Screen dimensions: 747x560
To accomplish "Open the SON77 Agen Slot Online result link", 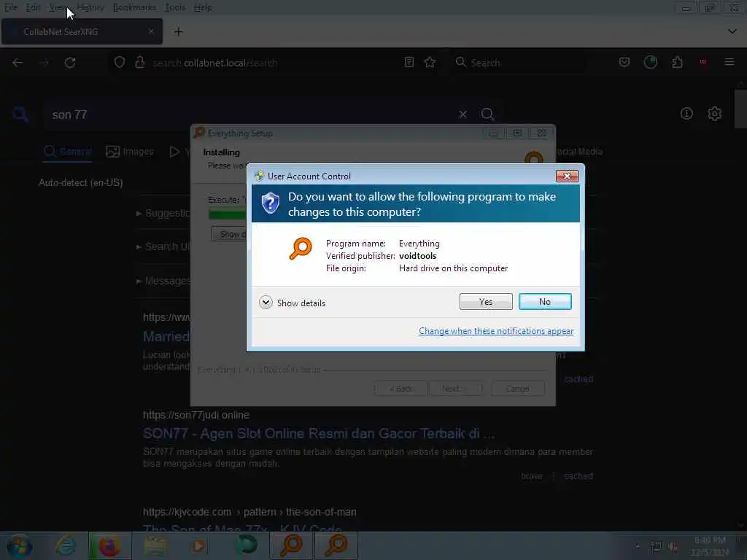I will pos(319,433).
